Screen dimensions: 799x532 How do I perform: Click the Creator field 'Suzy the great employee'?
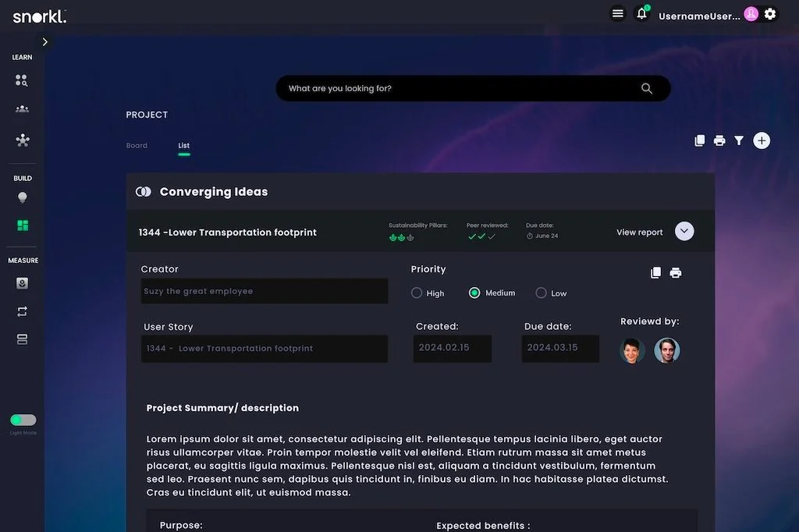(265, 291)
